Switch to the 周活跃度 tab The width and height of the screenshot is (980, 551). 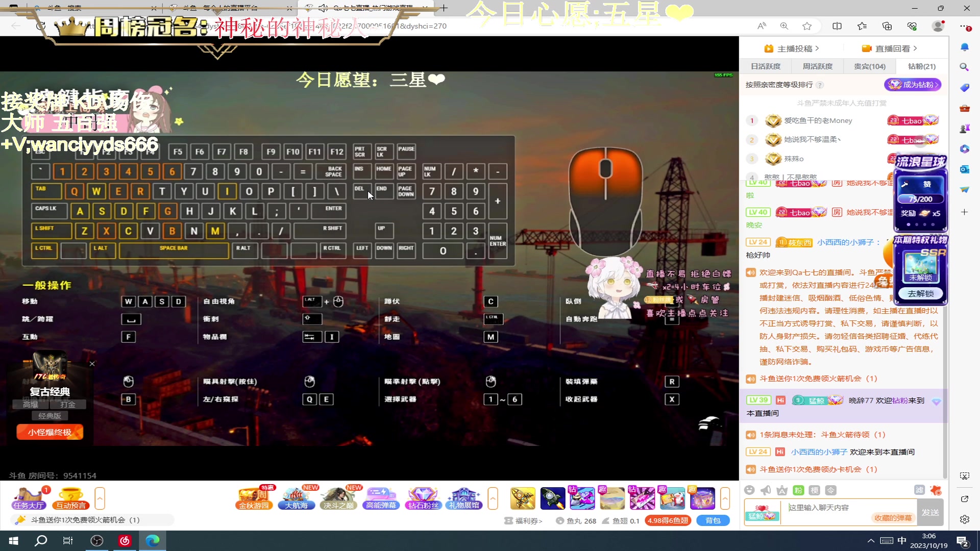click(817, 66)
